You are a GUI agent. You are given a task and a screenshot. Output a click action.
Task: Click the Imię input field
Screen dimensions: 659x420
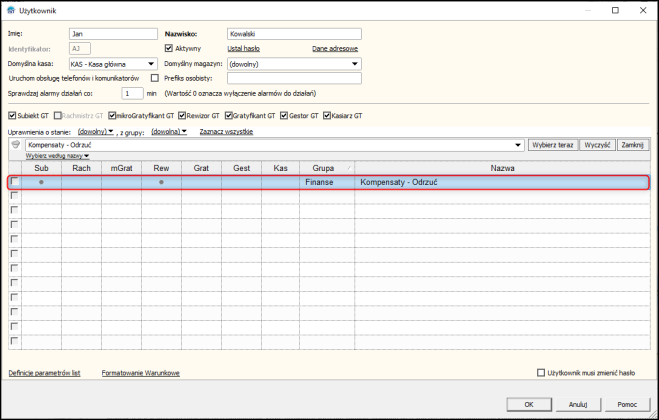(113, 34)
